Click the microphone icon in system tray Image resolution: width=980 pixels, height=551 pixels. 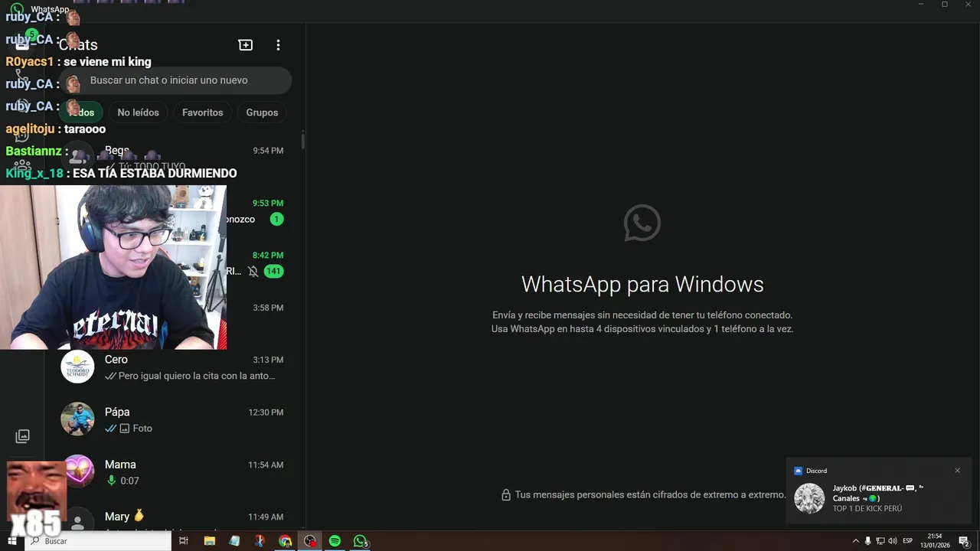(x=867, y=541)
